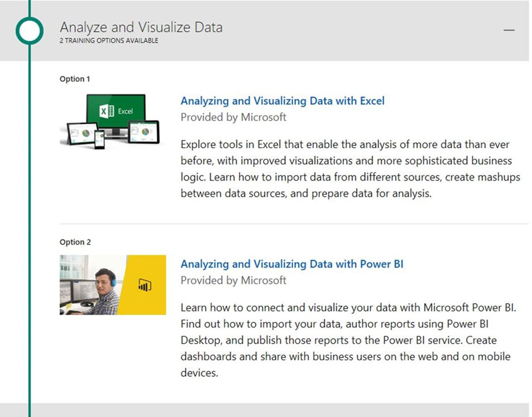This screenshot has height=417, width=532.
Task: Open Analyzing and Visualizing Data with Excel
Action: (x=282, y=101)
